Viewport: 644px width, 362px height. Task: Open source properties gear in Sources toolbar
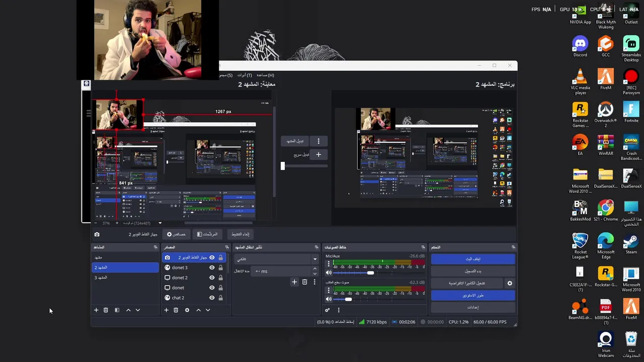coord(187,310)
